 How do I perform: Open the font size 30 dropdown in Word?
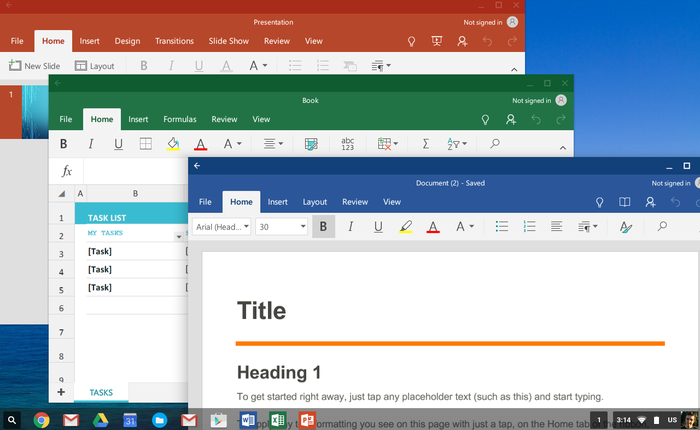click(282, 226)
